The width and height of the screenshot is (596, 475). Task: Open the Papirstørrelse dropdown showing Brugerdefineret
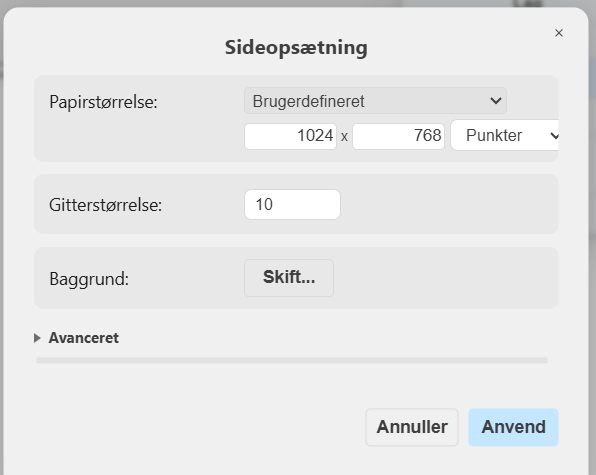coord(375,101)
